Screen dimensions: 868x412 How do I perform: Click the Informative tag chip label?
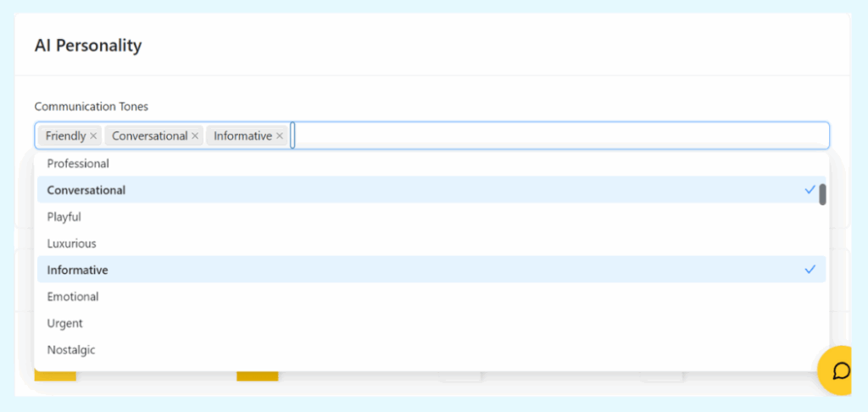point(242,136)
